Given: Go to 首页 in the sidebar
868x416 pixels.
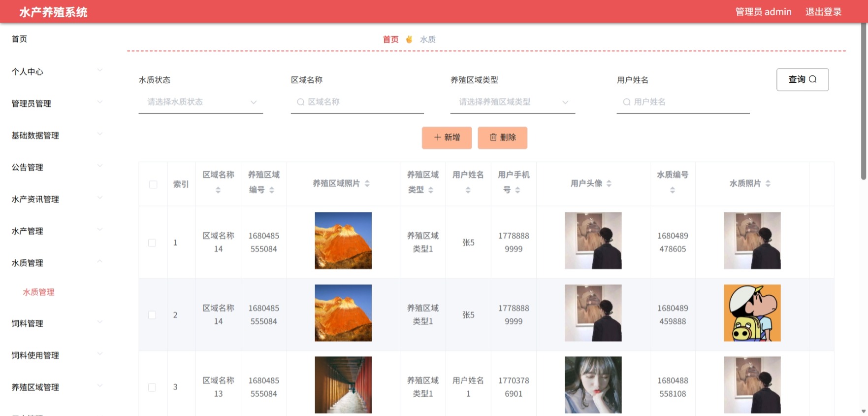Looking at the screenshot, I should (x=20, y=39).
